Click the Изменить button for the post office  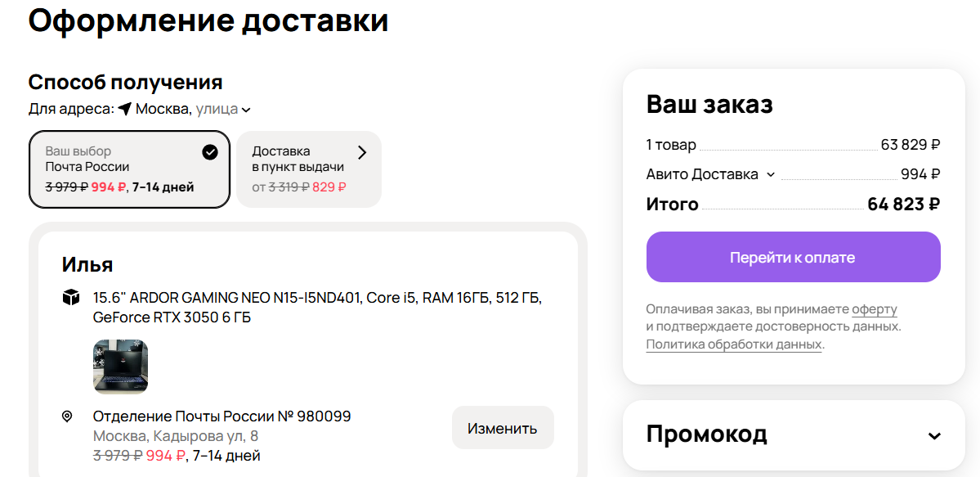(x=502, y=428)
